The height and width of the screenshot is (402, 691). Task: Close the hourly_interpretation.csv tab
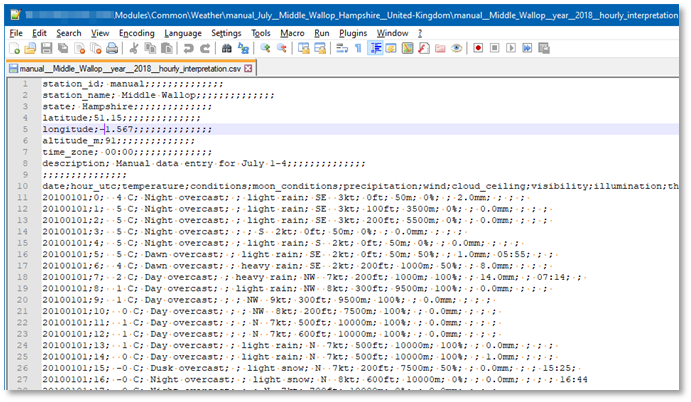click(x=248, y=68)
